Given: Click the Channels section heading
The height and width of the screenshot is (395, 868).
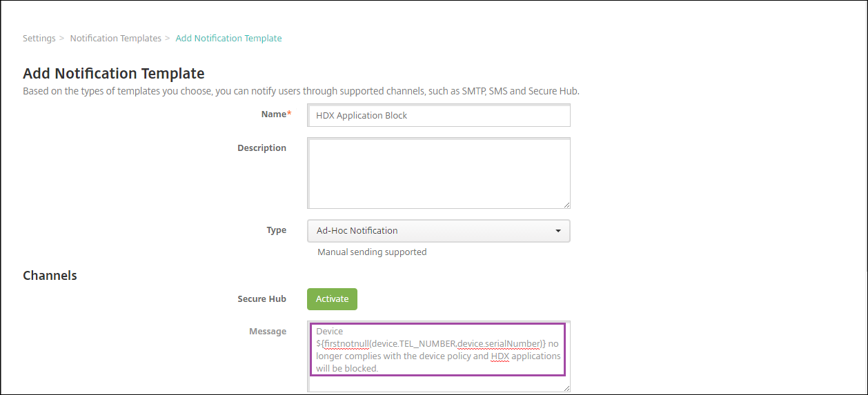Looking at the screenshot, I should (x=50, y=276).
